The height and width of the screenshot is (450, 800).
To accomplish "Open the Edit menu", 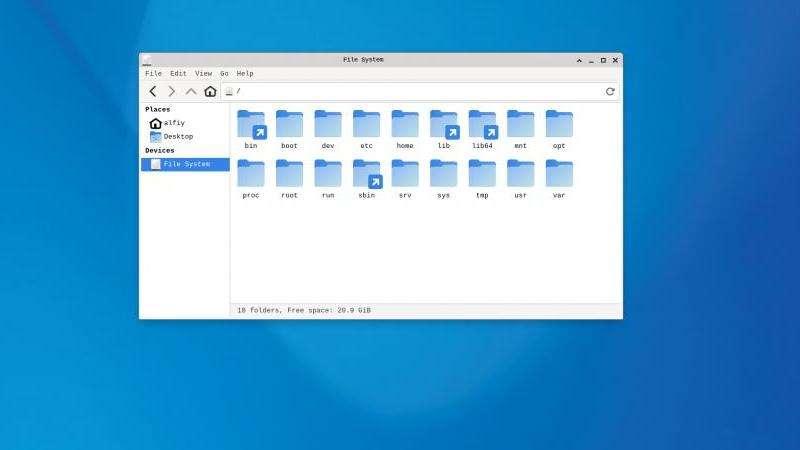I will 178,73.
